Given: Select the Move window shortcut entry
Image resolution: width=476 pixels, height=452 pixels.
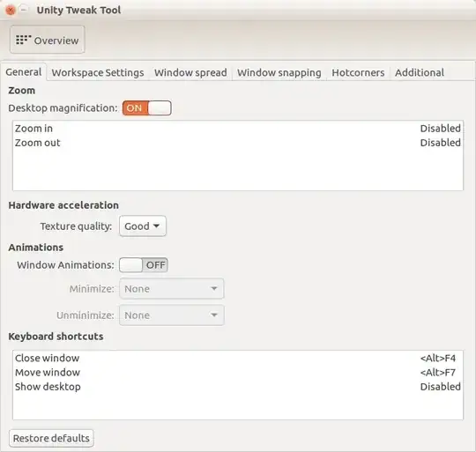Looking at the screenshot, I should pyautogui.click(x=238, y=373).
